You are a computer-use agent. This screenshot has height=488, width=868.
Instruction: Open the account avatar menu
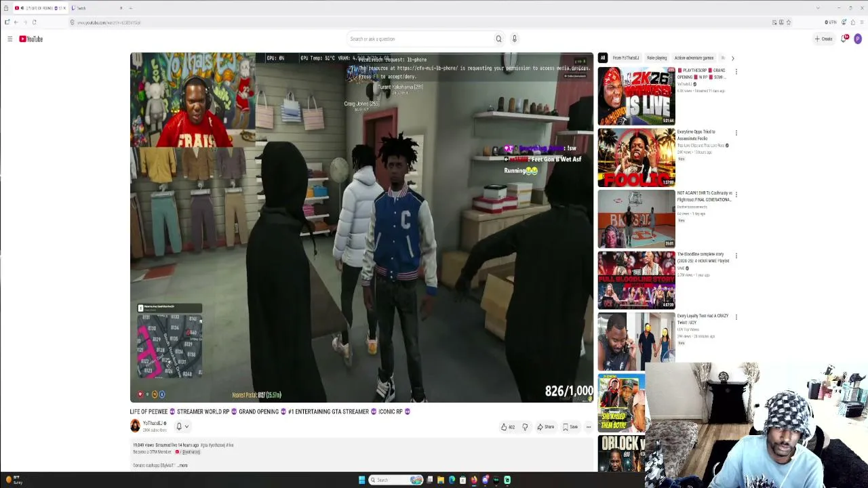(858, 39)
